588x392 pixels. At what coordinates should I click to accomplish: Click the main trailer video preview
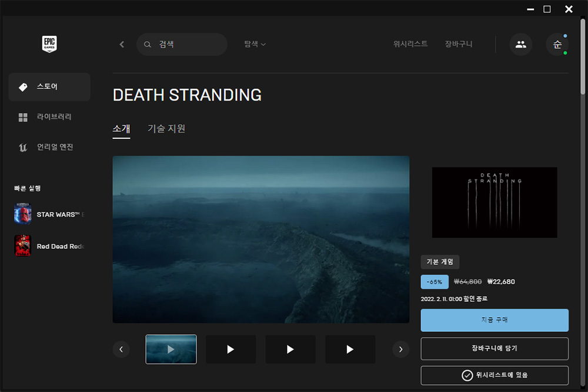(x=261, y=240)
